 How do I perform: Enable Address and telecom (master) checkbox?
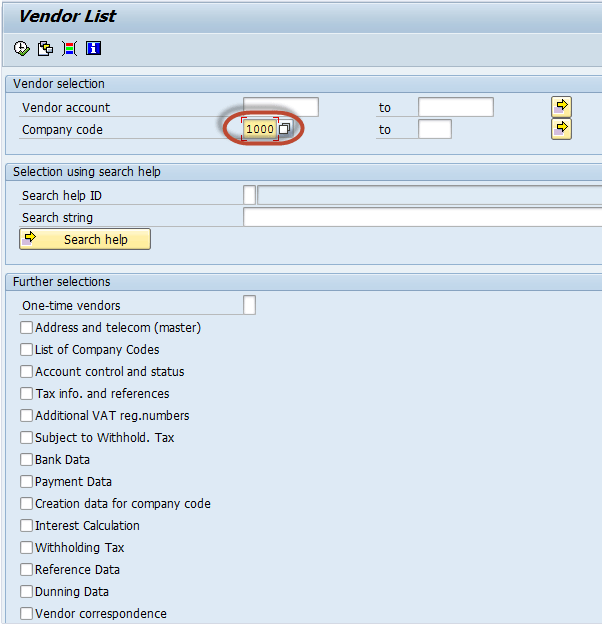(27, 328)
